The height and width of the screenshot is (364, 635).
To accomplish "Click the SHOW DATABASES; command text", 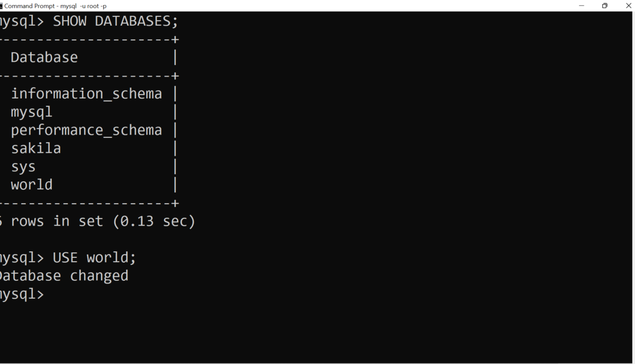I will tap(116, 21).
